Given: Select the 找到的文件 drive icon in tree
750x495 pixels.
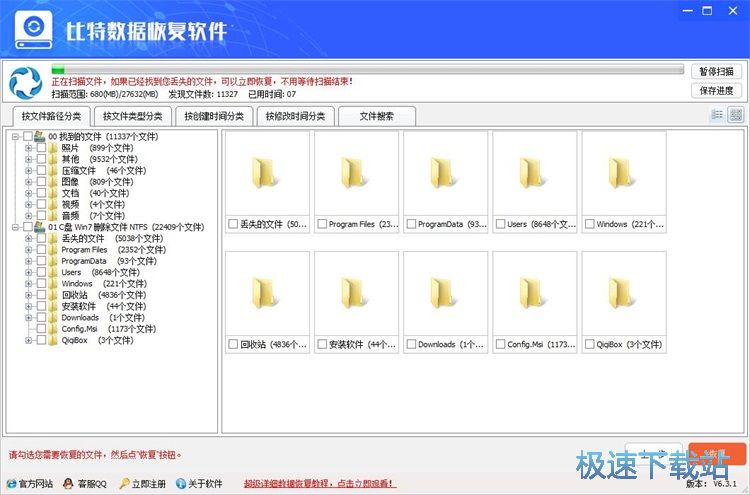Looking at the screenshot, I should pyautogui.click(x=40, y=136).
